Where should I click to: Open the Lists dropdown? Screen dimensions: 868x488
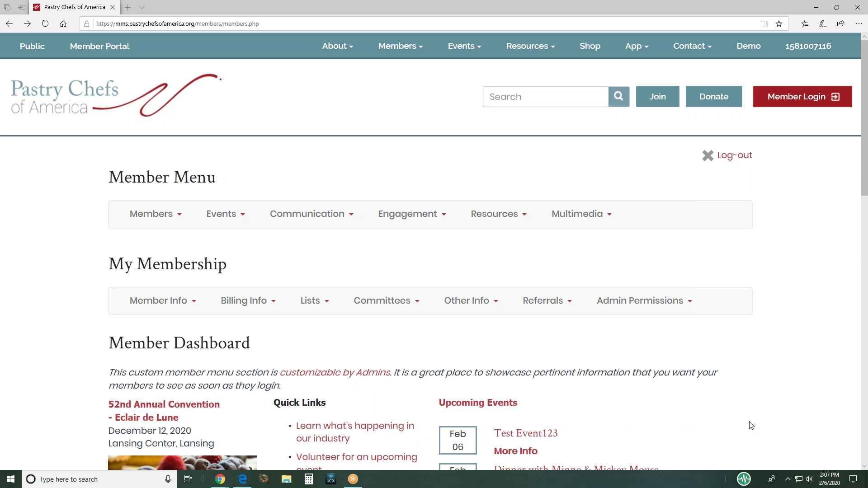315,300
